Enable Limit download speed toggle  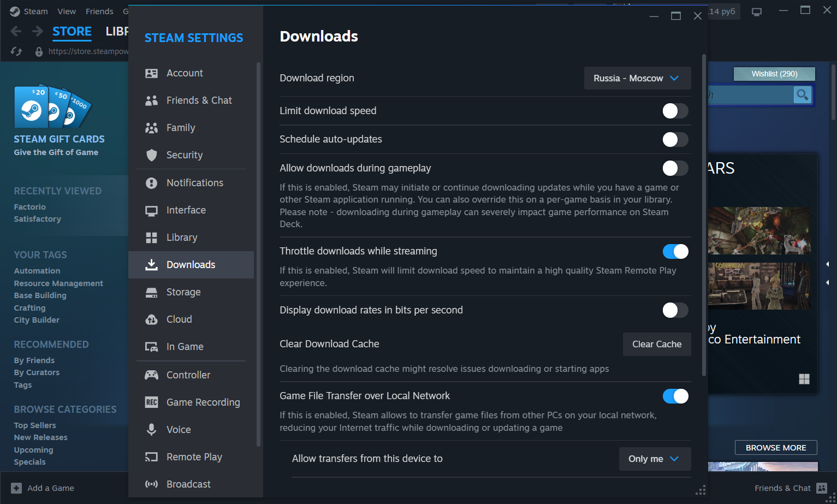point(675,111)
